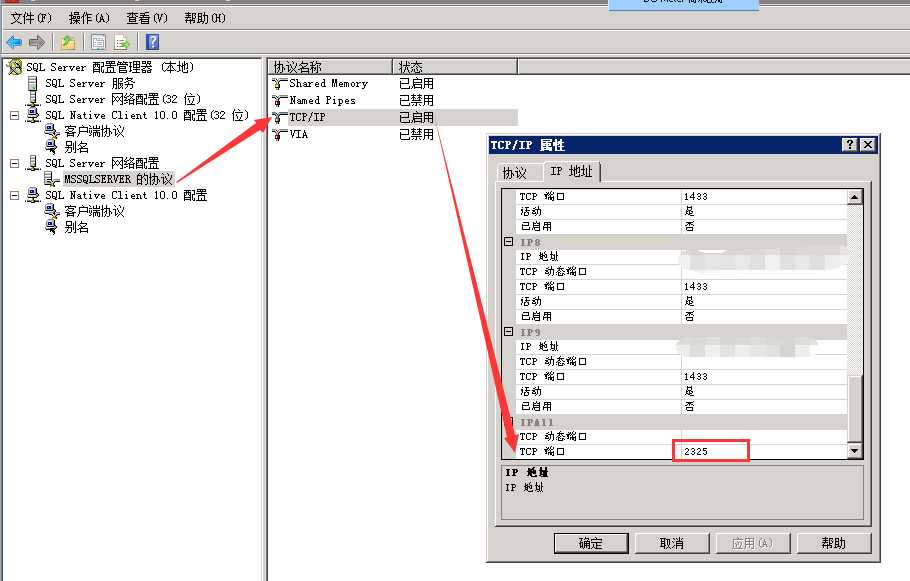Collapse the SQL Native Client 10.0 配置 node
This screenshot has width=910, height=581.
15,196
